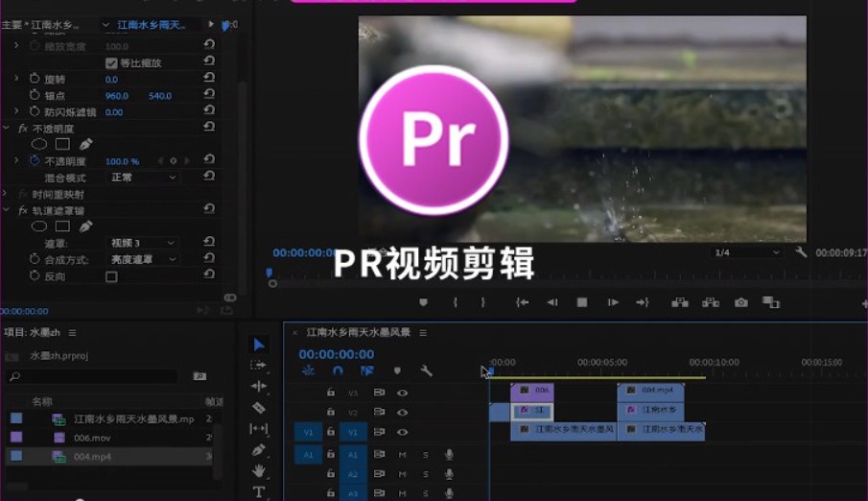Export frame with camera icon
Viewport: 868px width, 501px height.
click(740, 302)
